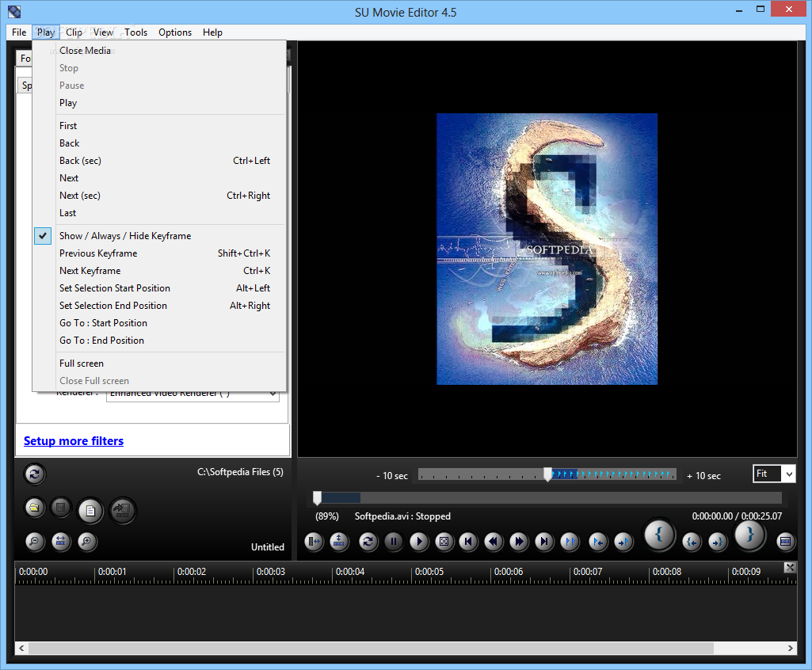Select Set Selection Start Position
The image size is (812, 670).
click(159, 288)
